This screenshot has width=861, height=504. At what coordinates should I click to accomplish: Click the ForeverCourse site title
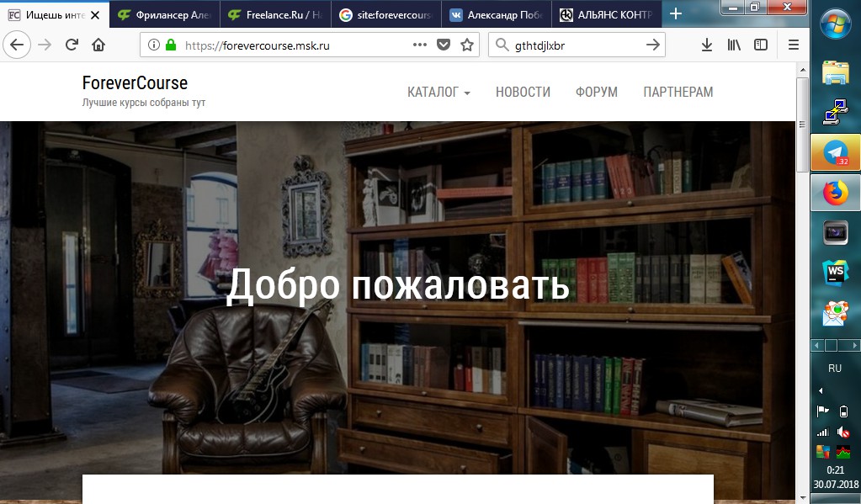pyautogui.click(x=135, y=83)
